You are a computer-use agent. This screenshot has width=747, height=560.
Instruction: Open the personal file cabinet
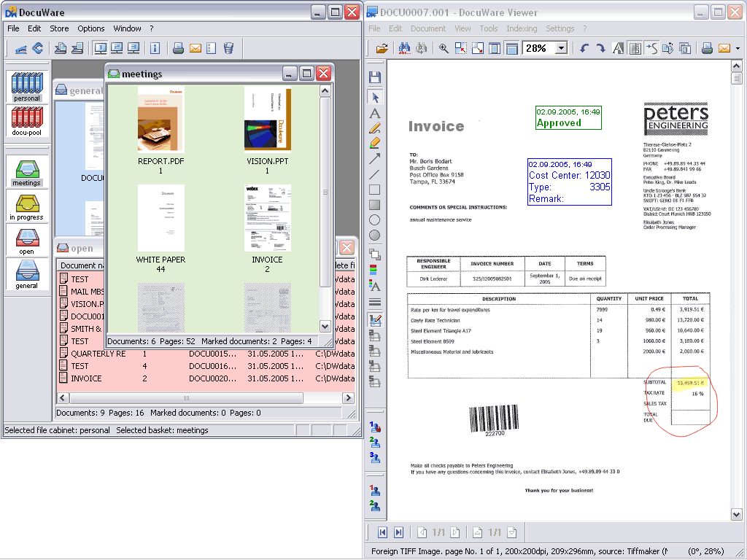point(27,87)
